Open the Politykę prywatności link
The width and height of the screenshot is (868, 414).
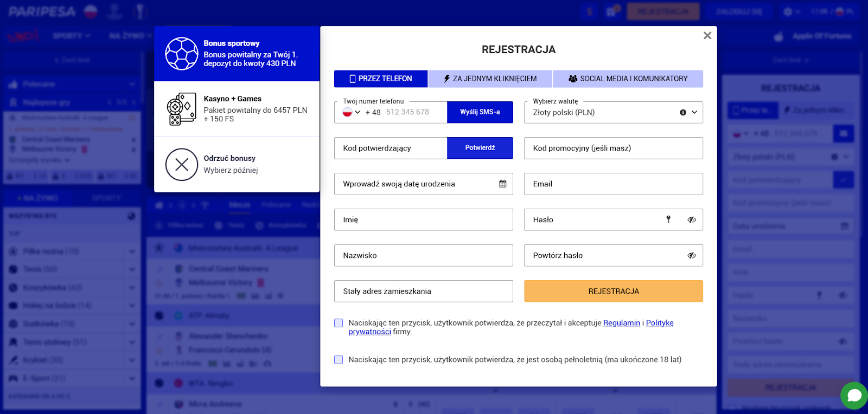pos(660,322)
